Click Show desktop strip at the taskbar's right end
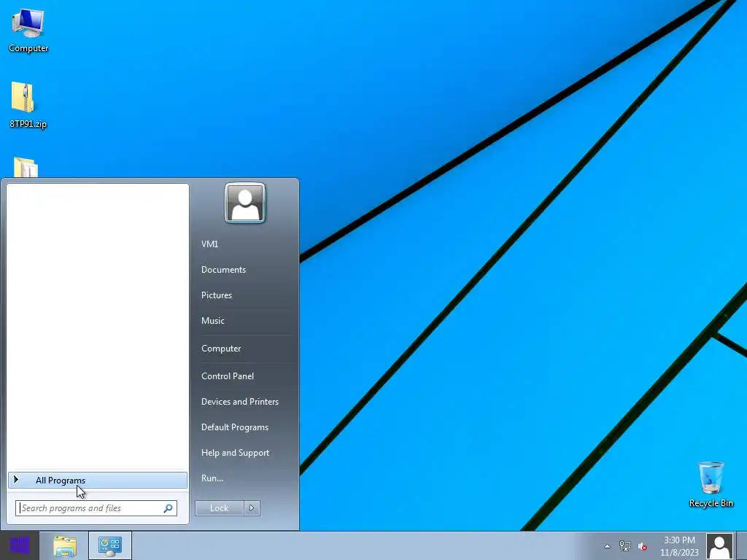The width and height of the screenshot is (747, 560). click(742, 546)
